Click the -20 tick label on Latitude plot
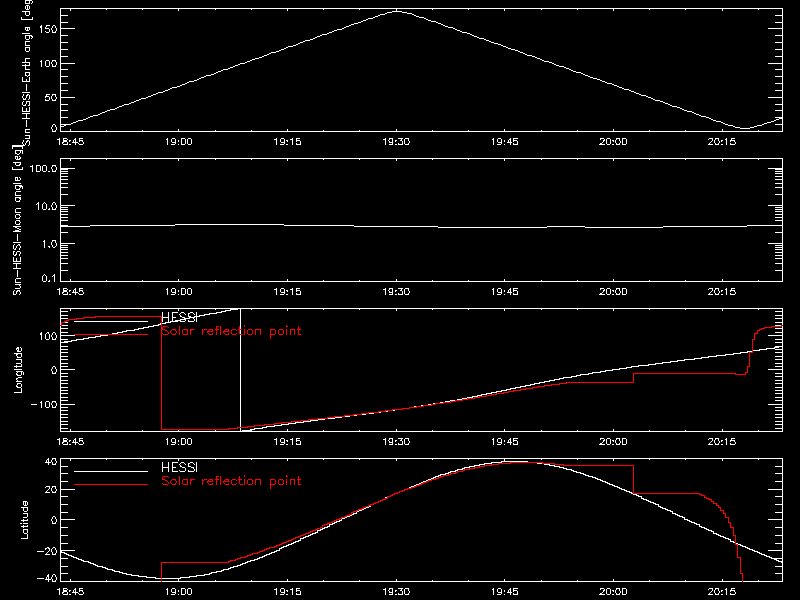 pos(47,552)
